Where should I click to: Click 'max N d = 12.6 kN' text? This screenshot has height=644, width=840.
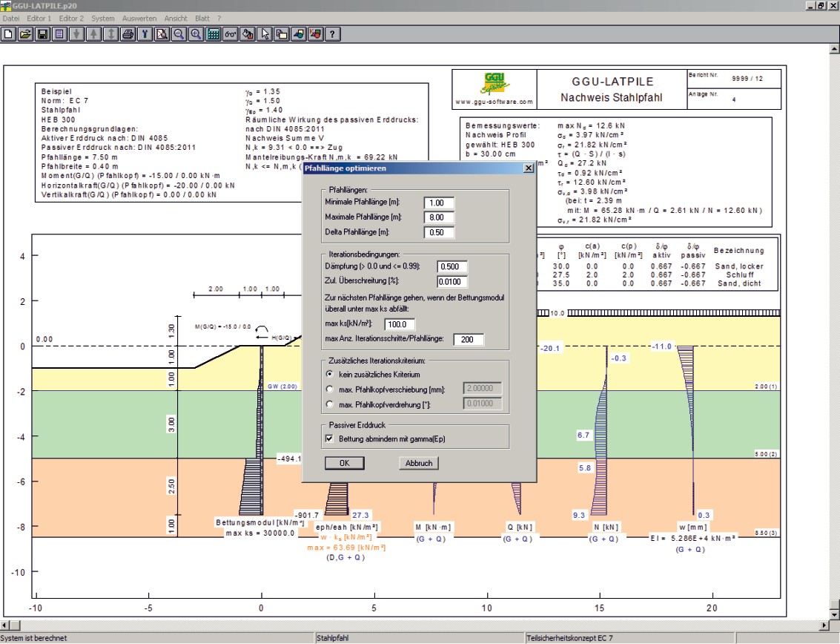(x=592, y=125)
